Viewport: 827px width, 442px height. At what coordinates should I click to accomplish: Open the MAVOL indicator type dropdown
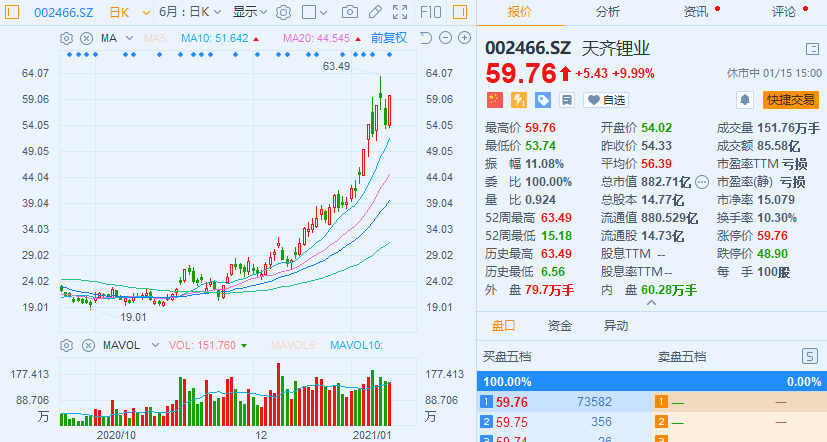(x=155, y=345)
